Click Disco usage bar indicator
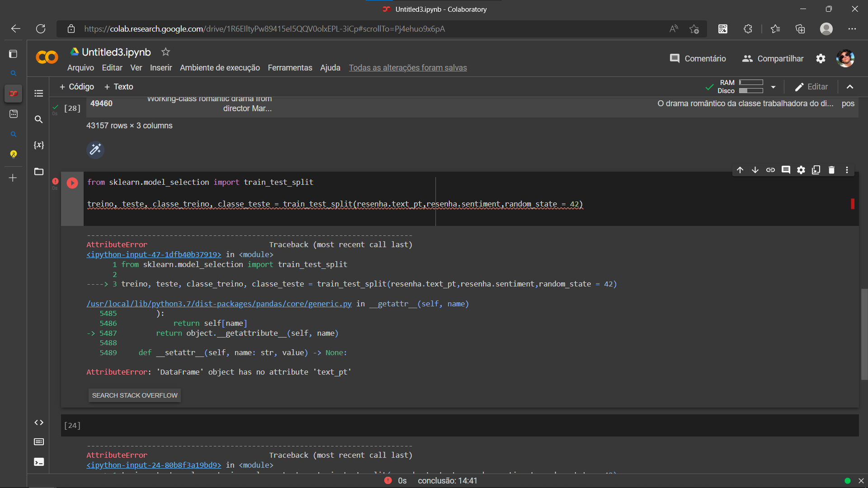The height and width of the screenshot is (488, 868). click(751, 91)
